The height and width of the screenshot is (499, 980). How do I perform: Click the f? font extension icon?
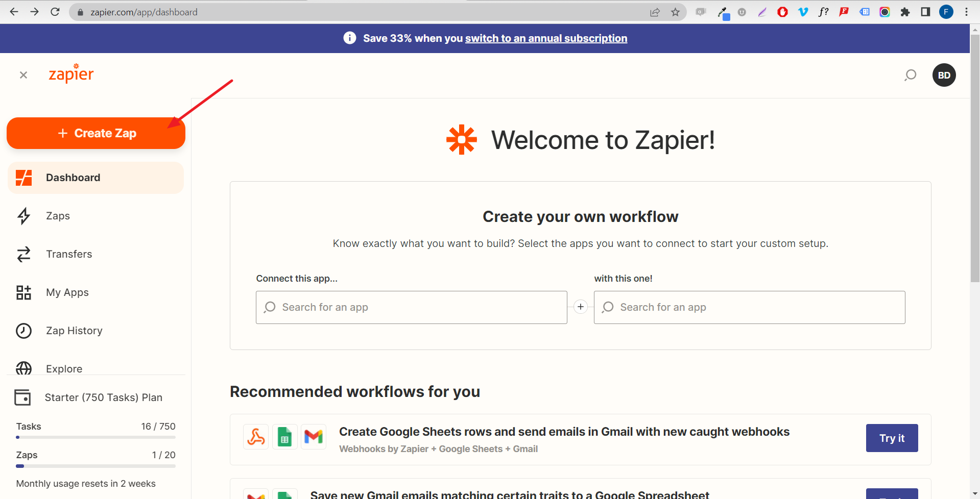[x=823, y=12]
